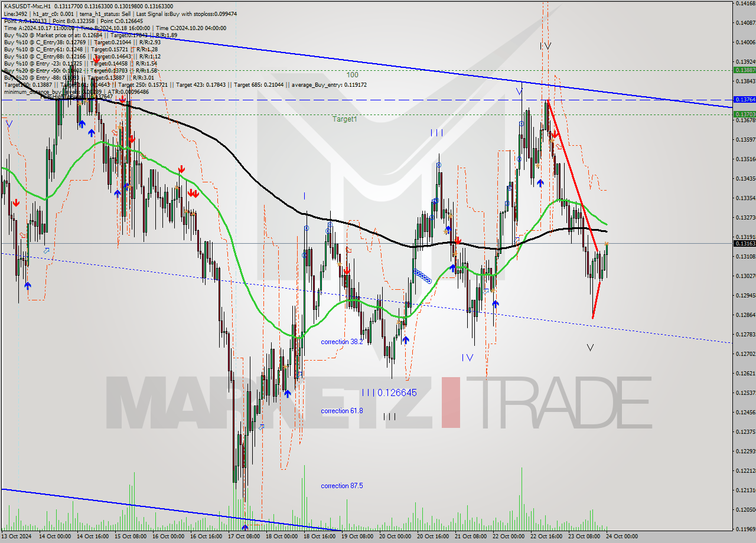This screenshot has height=543, width=756.
Task: Click the '13 Oct 2024' date label
Action: pos(17,537)
